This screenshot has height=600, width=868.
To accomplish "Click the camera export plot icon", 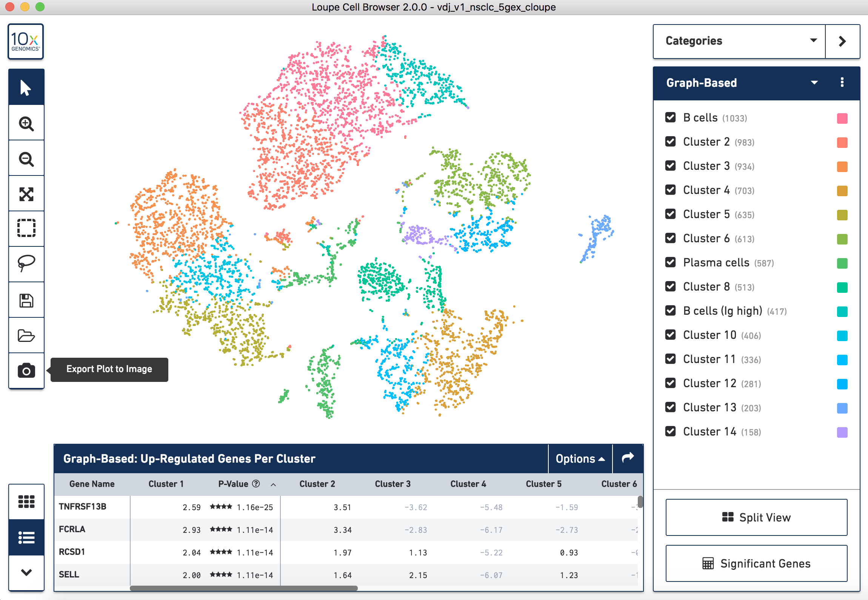I will pos(26,371).
